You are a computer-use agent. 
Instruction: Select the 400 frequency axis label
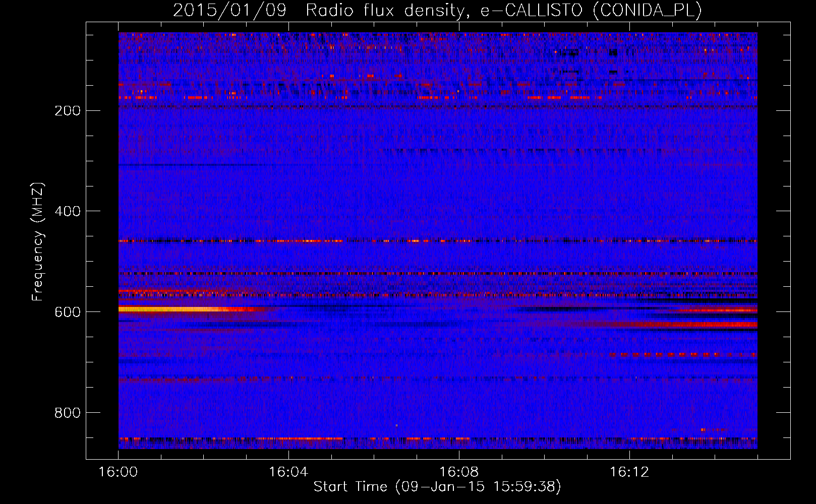coord(68,212)
